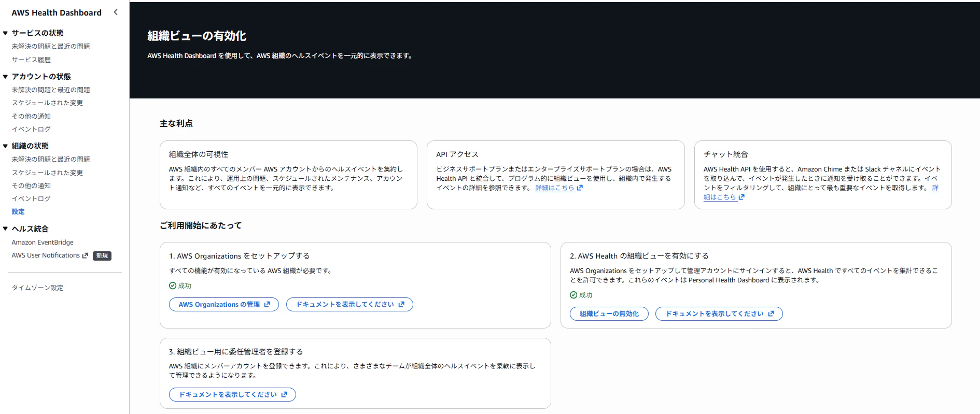Open 未解決の問題と最近の問題 under 組織の状態
This screenshot has height=414, width=980.
[51, 159]
